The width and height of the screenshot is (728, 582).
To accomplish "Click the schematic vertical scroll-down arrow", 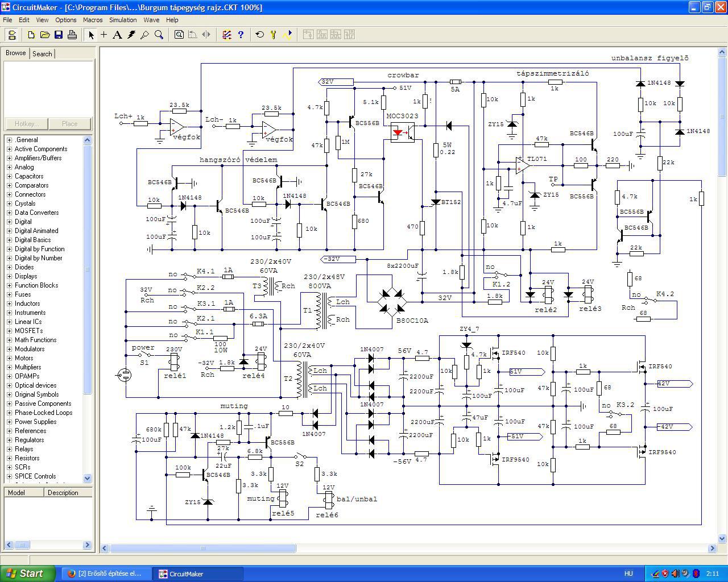I will [722, 538].
